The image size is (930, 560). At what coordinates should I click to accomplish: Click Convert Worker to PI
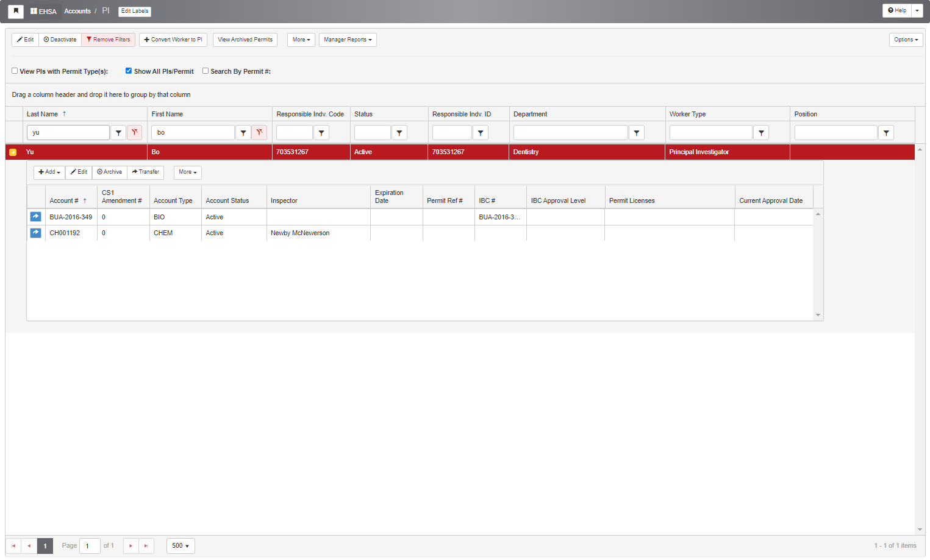[173, 40]
